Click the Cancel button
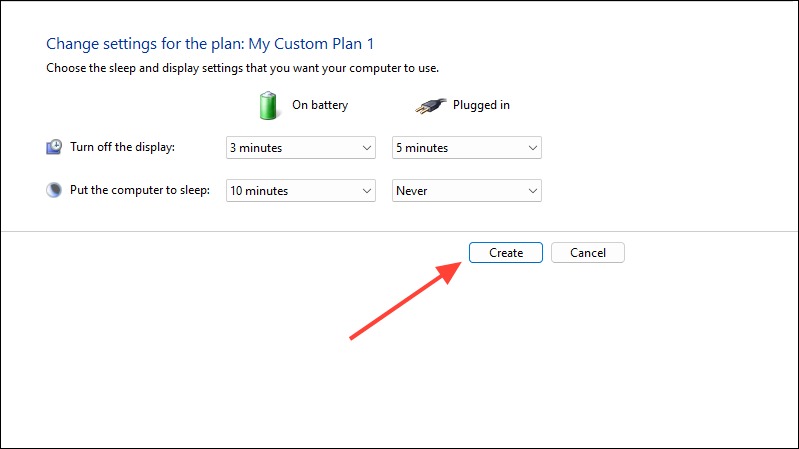 588,253
